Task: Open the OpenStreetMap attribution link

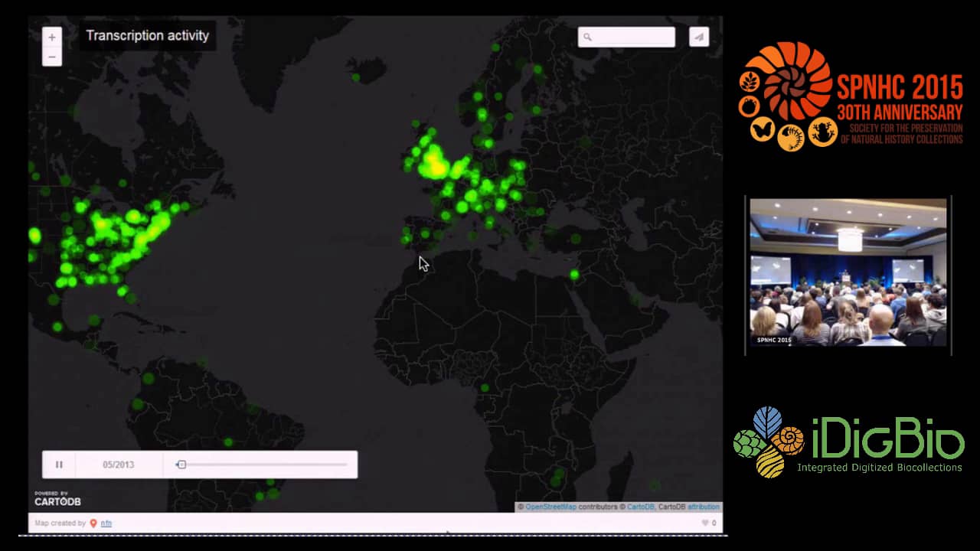Action: tap(551, 507)
